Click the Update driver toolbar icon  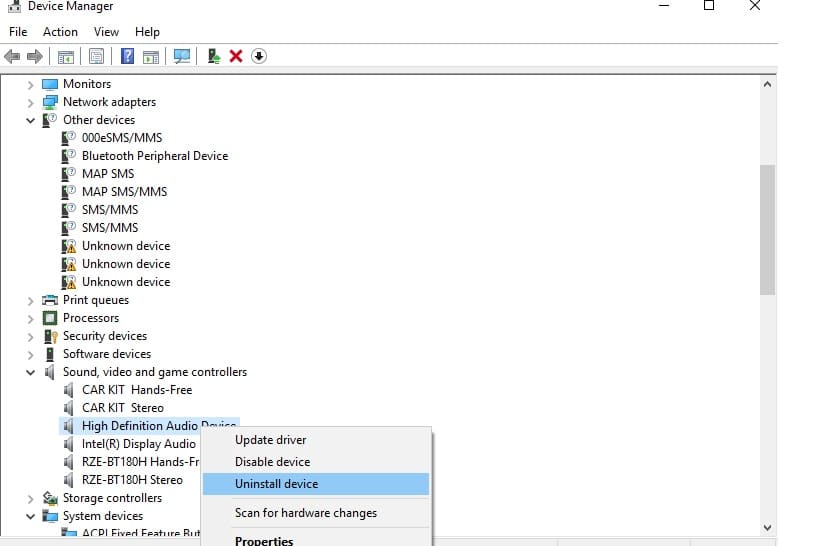(x=214, y=56)
